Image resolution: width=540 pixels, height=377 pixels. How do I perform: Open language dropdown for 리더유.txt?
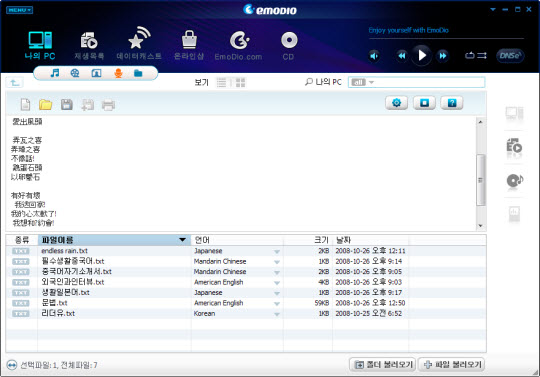coord(277,314)
